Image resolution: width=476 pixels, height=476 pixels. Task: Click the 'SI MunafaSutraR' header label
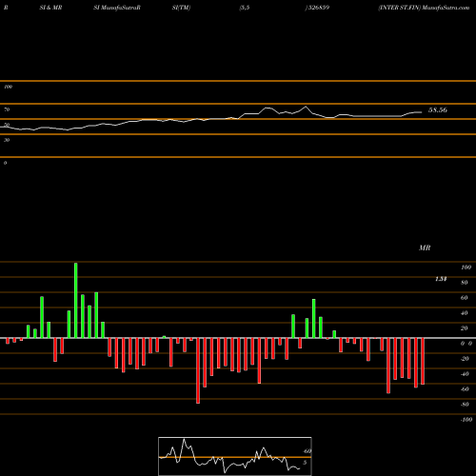[x=117, y=8]
